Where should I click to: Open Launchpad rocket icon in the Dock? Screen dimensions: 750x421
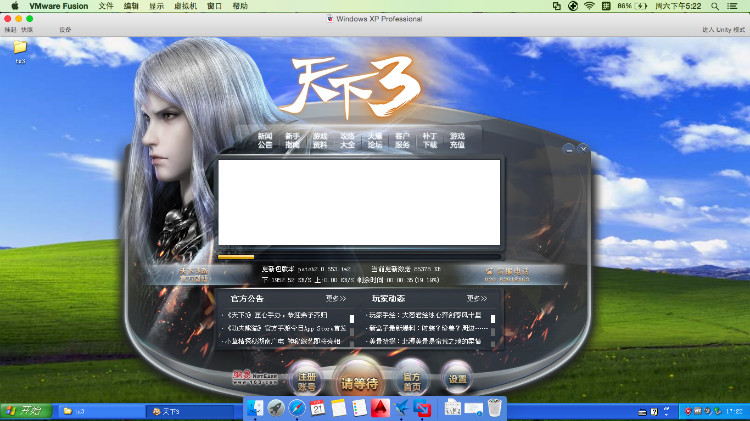pyautogui.click(x=276, y=408)
